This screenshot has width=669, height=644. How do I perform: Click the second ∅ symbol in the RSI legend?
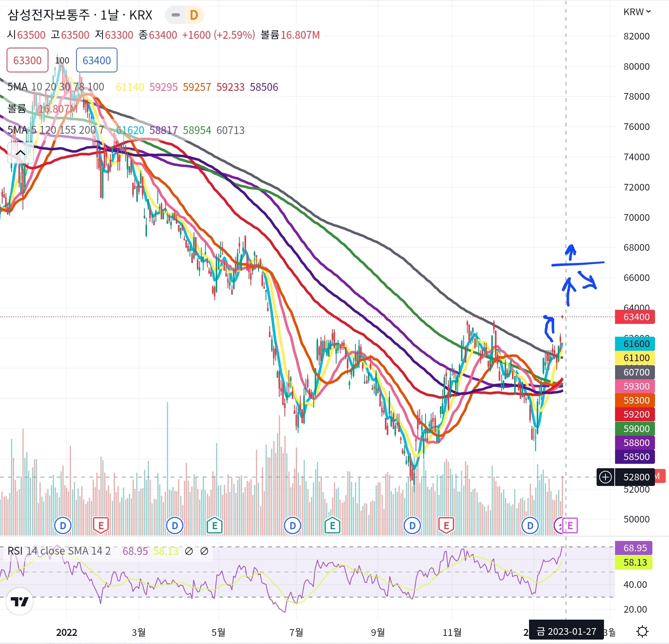pyautogui.click(x=204, y=551)
